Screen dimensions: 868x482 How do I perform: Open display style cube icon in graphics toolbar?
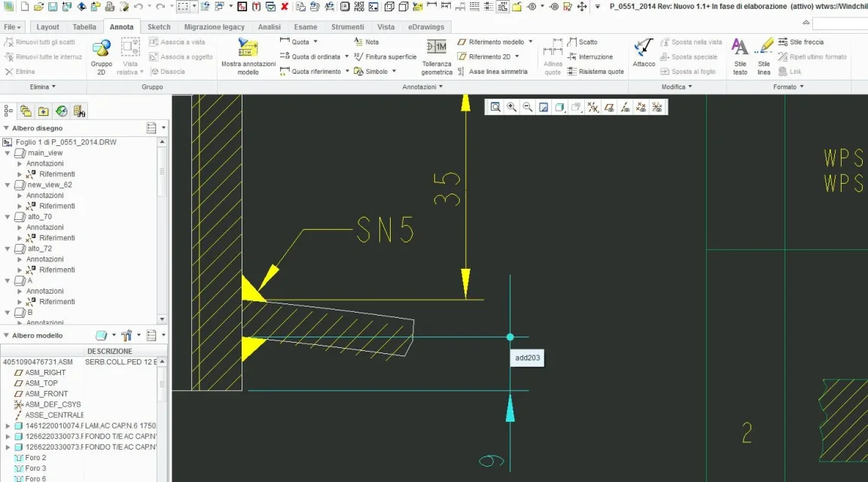point(559,108)
